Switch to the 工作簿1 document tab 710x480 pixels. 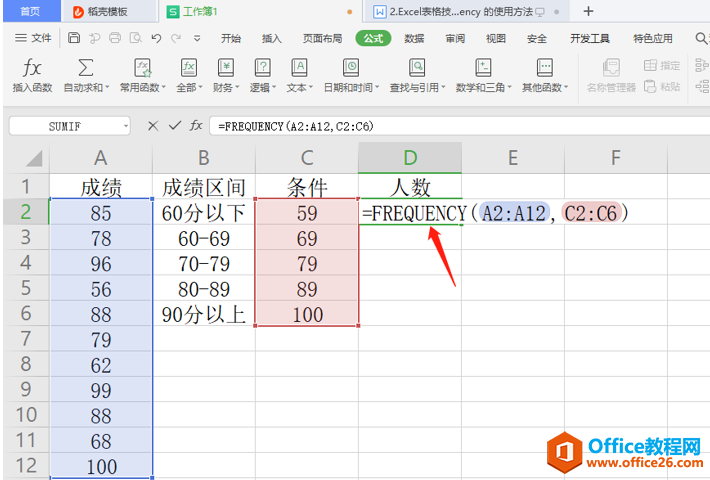click(x=260, y=11)
